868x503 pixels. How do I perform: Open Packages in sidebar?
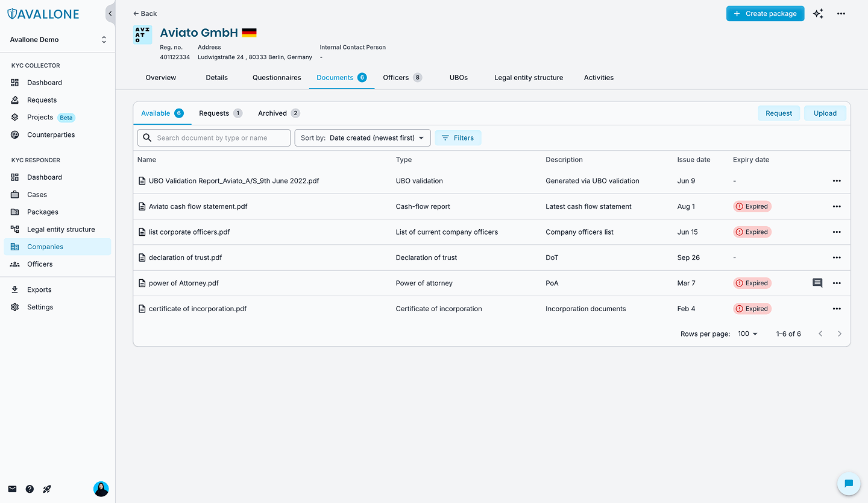[x=57, y=212]
